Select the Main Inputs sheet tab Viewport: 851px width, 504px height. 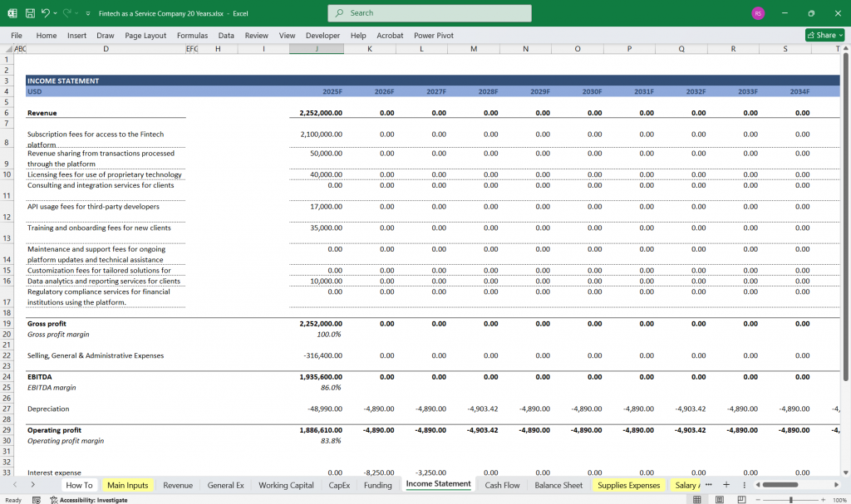click(128, 485)
